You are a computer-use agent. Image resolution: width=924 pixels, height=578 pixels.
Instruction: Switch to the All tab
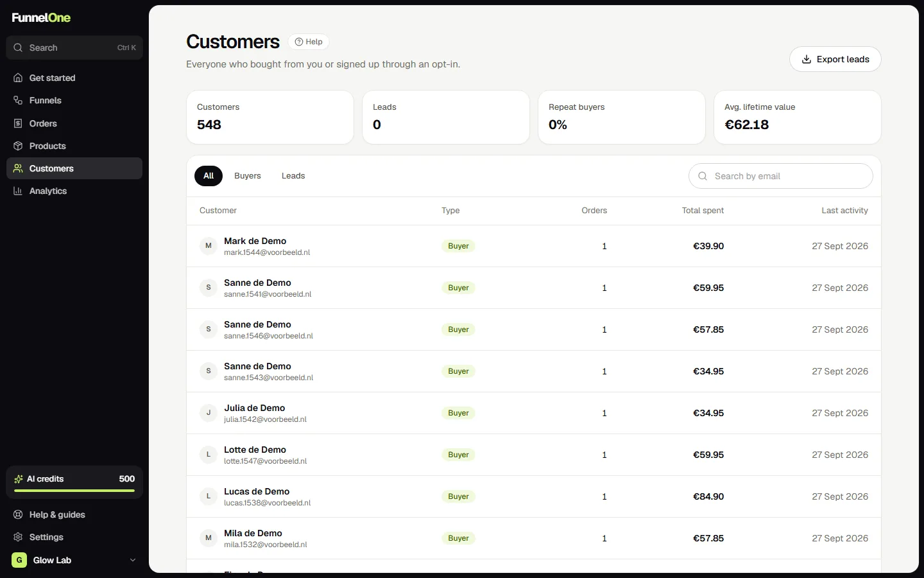tap(209, 176)
